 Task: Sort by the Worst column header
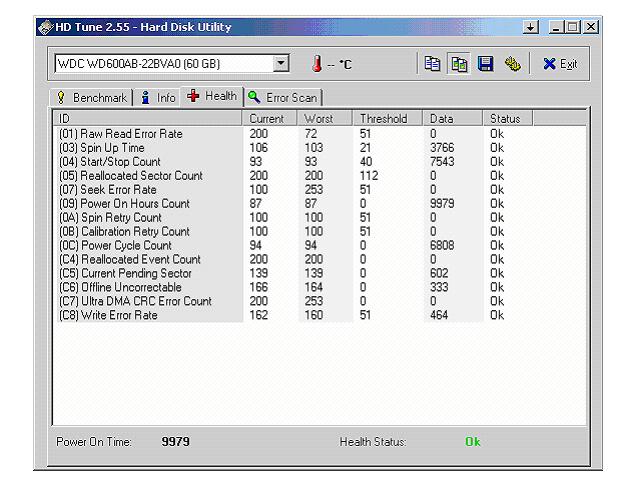point(325,118)
